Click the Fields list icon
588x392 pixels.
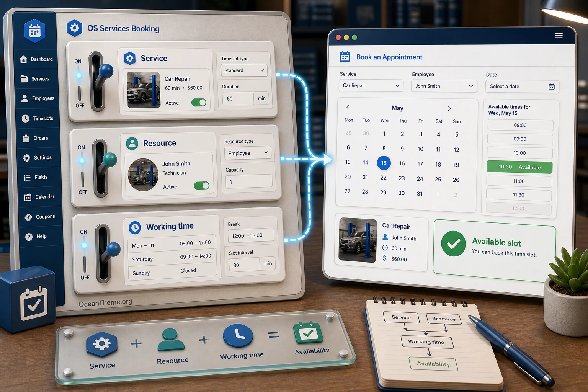27,178
